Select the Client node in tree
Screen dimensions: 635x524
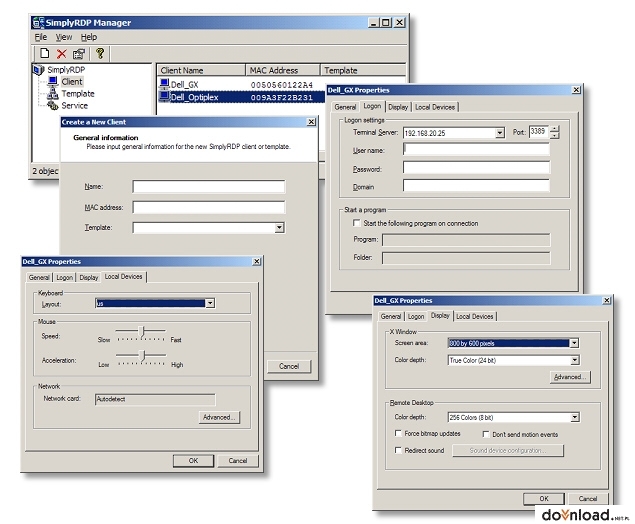72,81
